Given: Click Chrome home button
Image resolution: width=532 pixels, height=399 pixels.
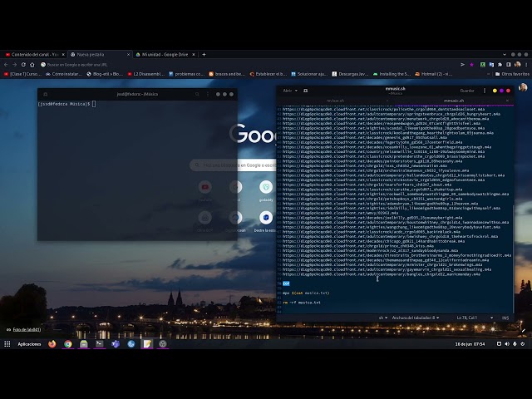Looking at the screenshot, I should [x=32, y=65].
